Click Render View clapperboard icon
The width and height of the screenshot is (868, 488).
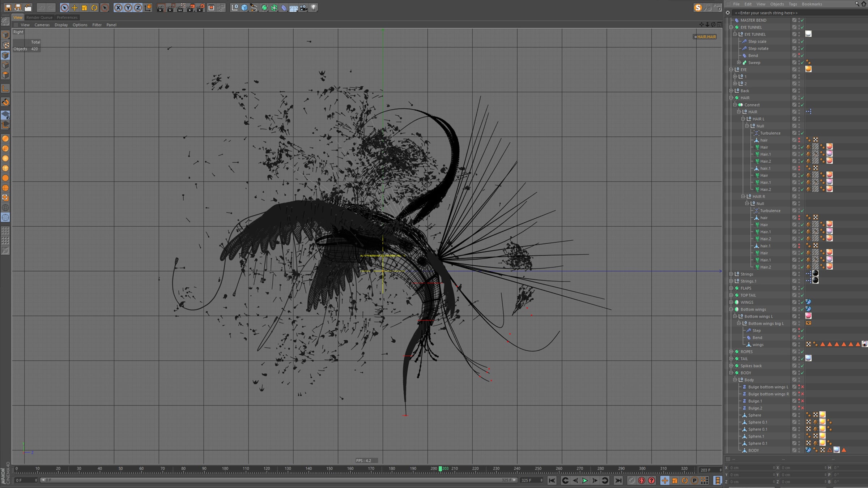click(161, 8)
